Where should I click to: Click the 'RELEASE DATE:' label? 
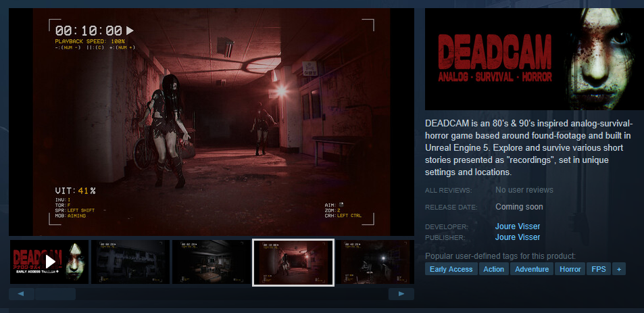[x=451, y=208]
